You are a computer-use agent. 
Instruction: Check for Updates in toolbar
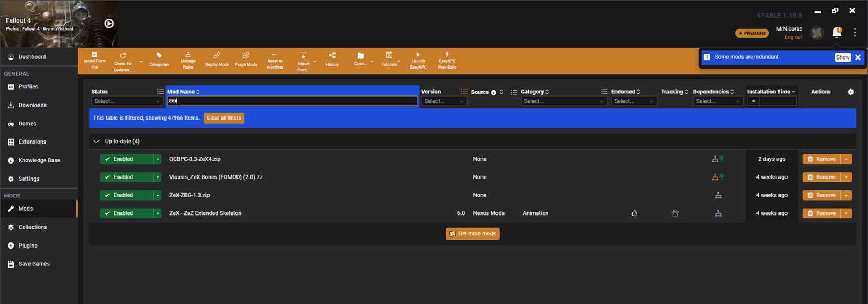pyautogui.click(x=123, y=62)
